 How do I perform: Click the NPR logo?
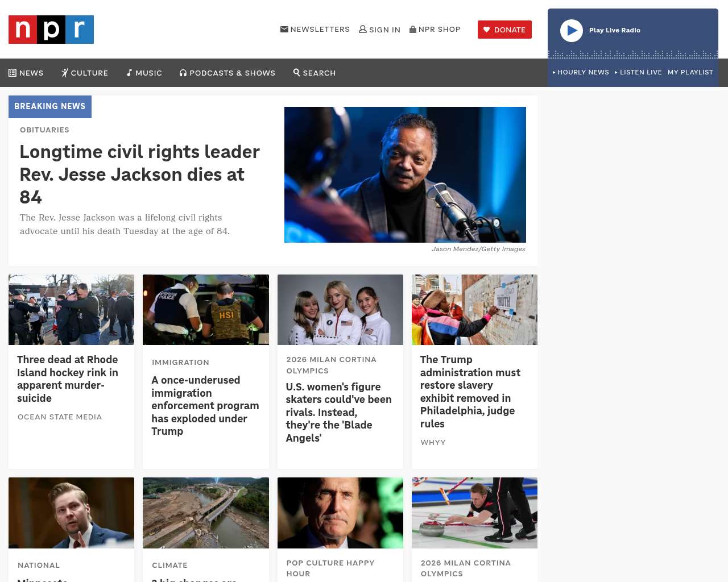[51, 30]
